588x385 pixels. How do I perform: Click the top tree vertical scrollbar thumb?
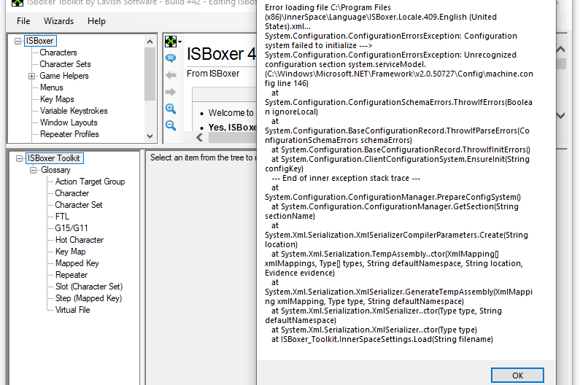point(150,74)
